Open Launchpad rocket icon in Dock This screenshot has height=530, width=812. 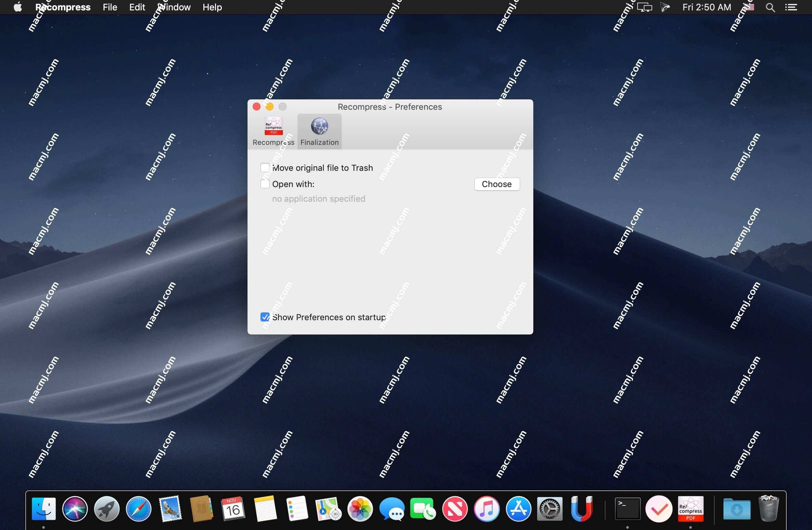[107, 509]
